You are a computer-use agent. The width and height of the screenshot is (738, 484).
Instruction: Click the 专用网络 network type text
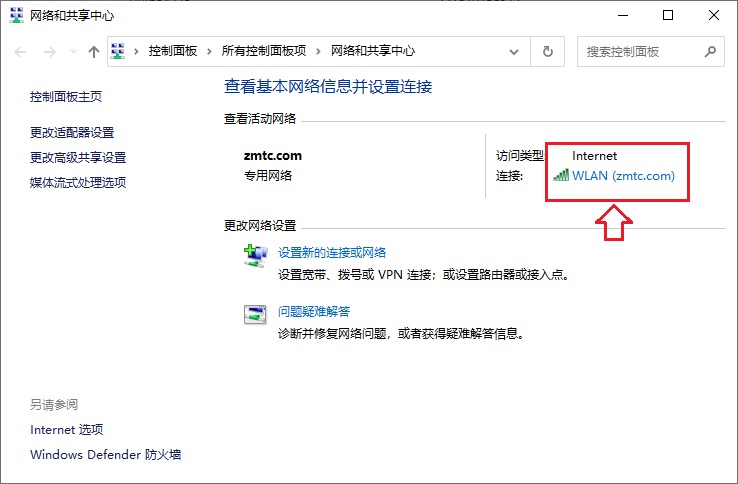(268, 176)
